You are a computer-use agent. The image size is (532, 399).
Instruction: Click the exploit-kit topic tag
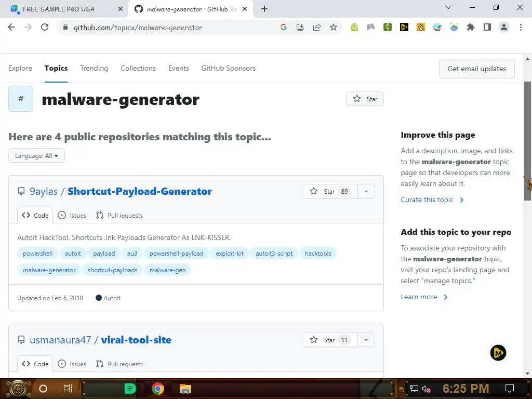point(230,254)
